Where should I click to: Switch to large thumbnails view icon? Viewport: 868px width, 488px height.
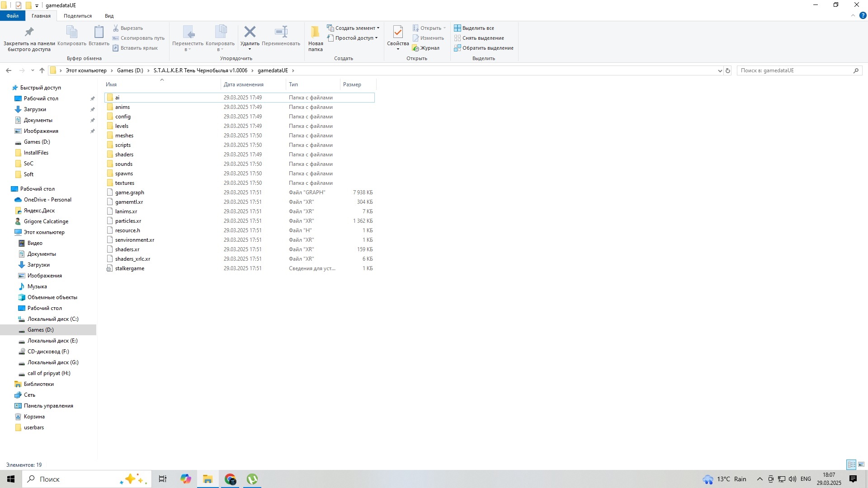tap(861, 465)
